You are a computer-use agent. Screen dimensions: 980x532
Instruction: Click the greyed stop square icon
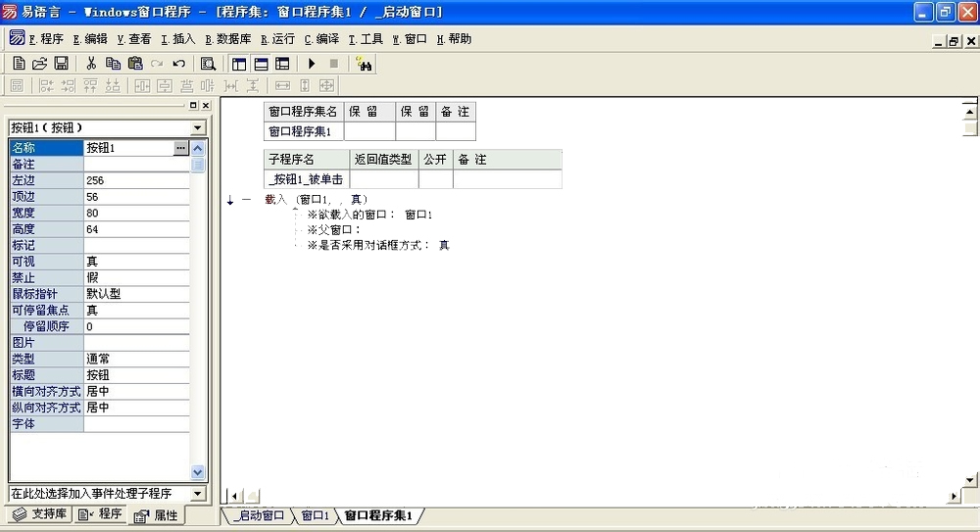click(x=334, y=63)
